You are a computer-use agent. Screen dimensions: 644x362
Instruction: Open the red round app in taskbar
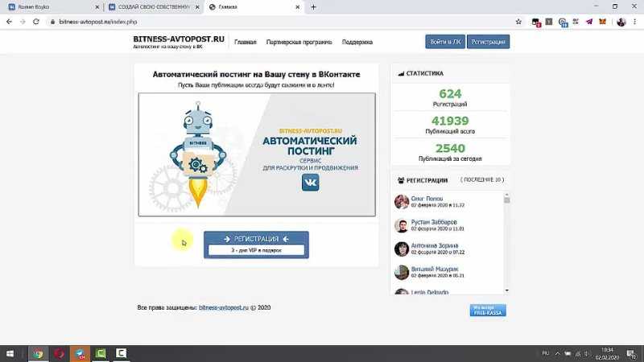[59, 353]
